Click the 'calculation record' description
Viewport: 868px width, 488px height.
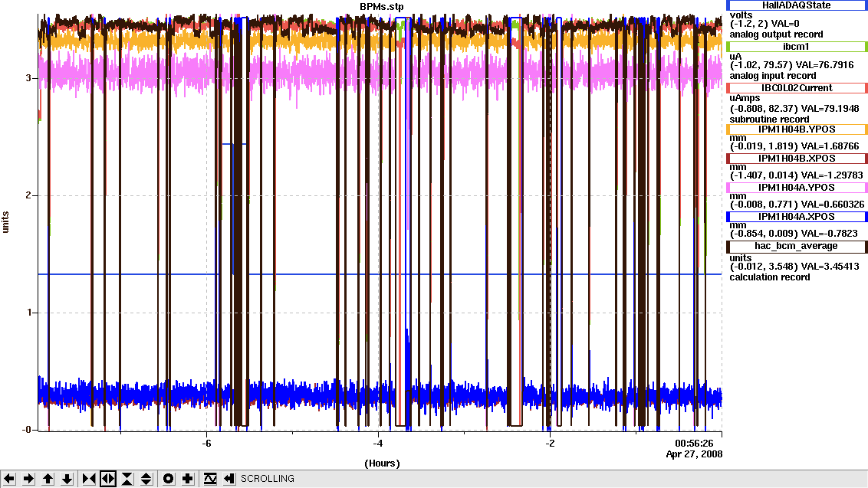point(769,277)
